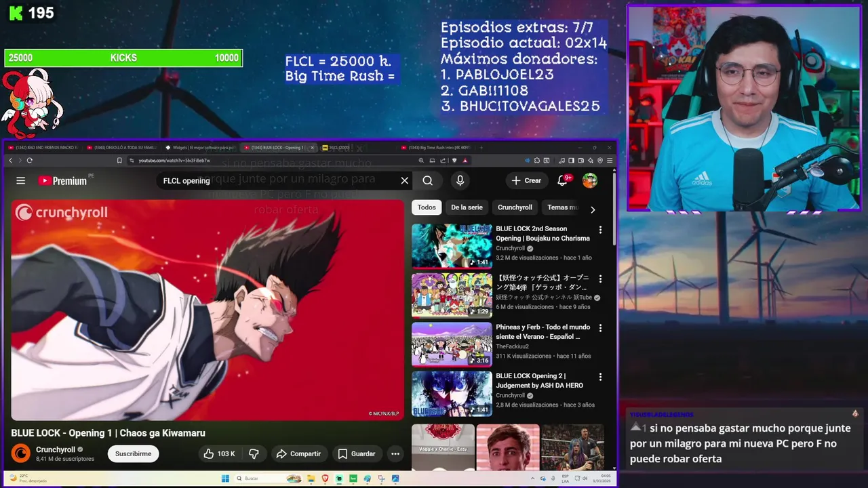Play the Yo-kai Watch opening thumbnail

[452, 295]
